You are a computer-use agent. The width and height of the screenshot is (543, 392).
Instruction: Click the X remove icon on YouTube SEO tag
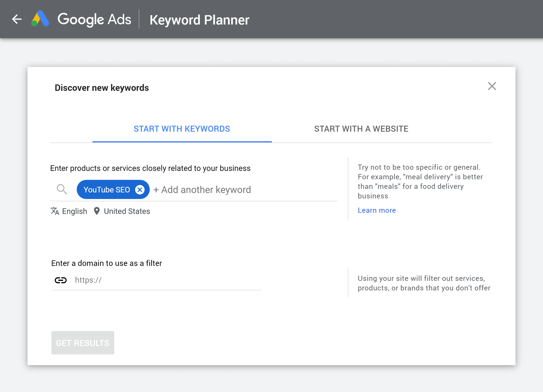point(140,189)
